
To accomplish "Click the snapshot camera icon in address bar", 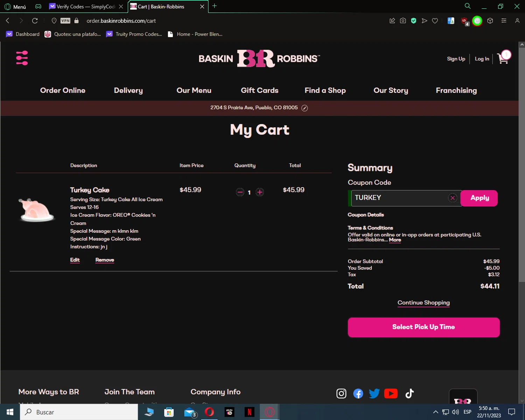I will pyautogui.click(x=403, y=21).
